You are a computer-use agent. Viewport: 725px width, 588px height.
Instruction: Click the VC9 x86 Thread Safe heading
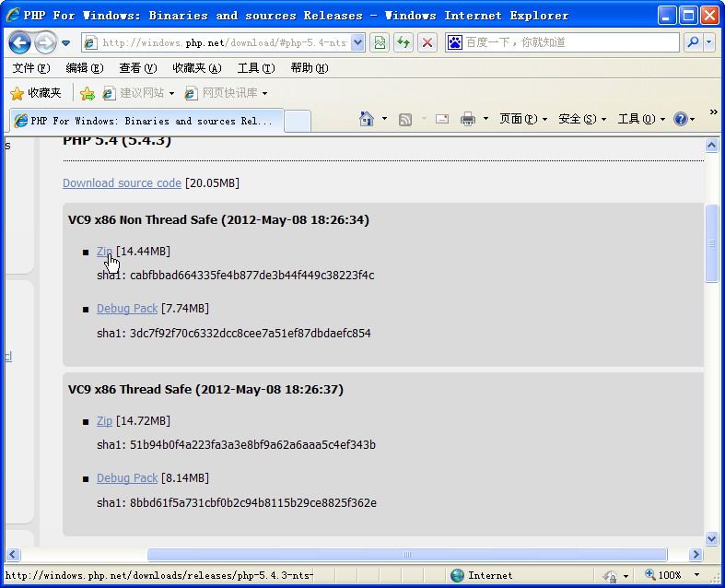pos(205,390)
